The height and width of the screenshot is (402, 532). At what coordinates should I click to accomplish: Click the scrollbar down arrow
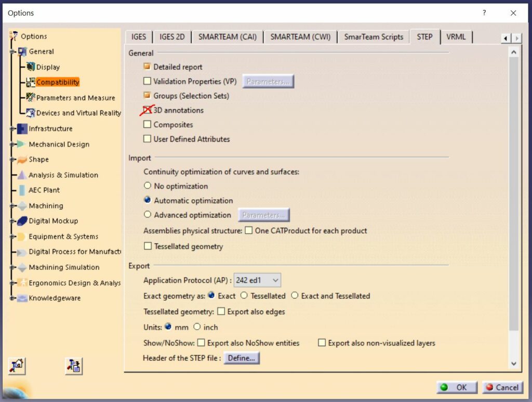514,364
